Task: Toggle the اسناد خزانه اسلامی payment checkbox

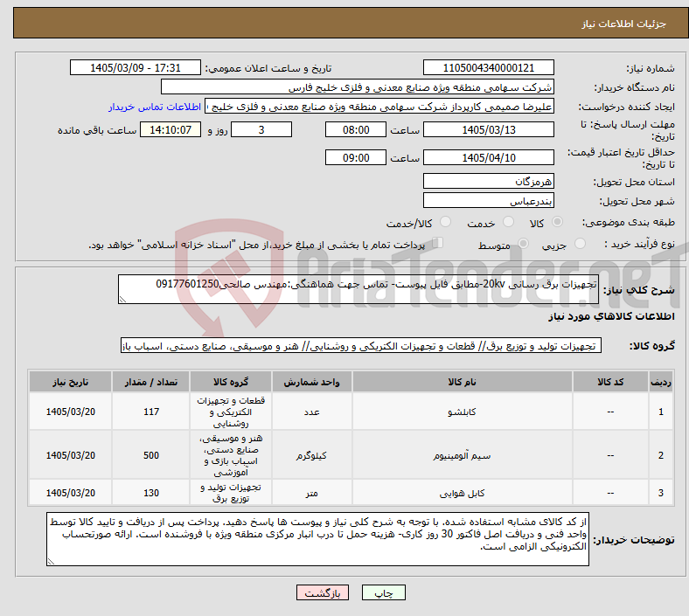Action: point(437,243)
